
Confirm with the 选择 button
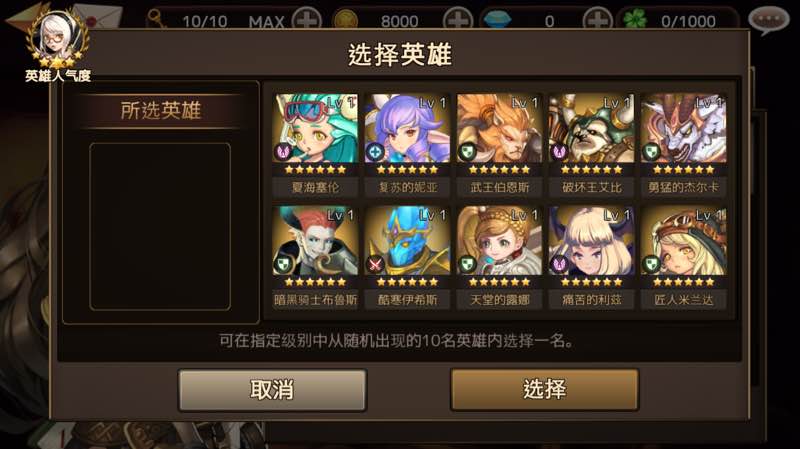coord(544,390)
